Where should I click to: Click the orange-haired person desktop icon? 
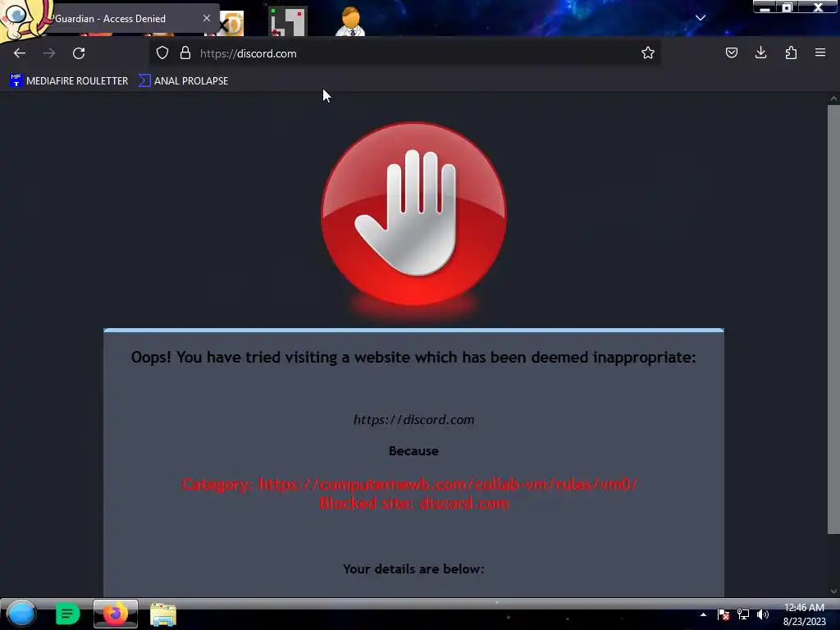350,22
